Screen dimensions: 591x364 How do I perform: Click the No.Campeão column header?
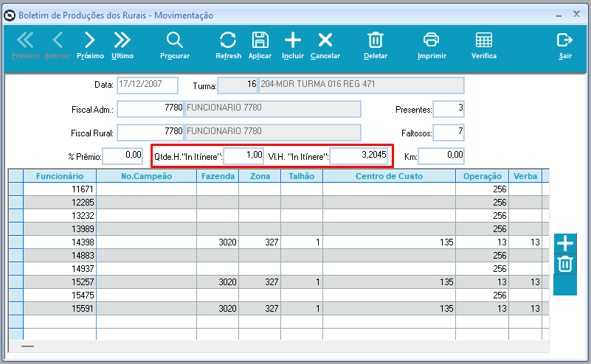[146, 176]
